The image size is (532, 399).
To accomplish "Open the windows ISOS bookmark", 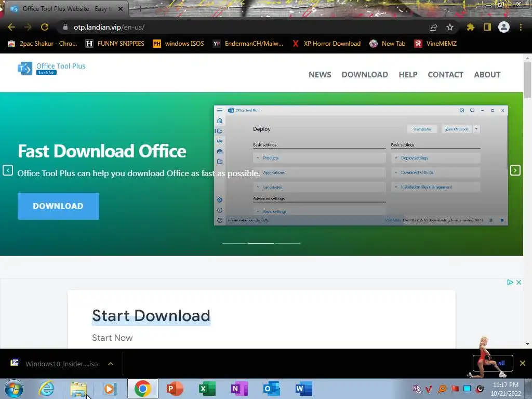I will (179, 44).
